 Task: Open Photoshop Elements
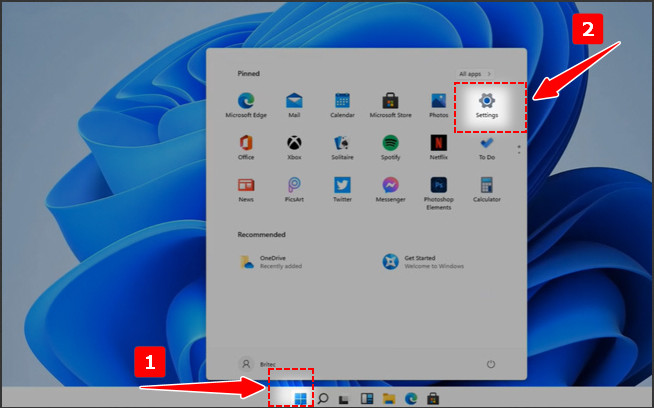tap(438, 194)
